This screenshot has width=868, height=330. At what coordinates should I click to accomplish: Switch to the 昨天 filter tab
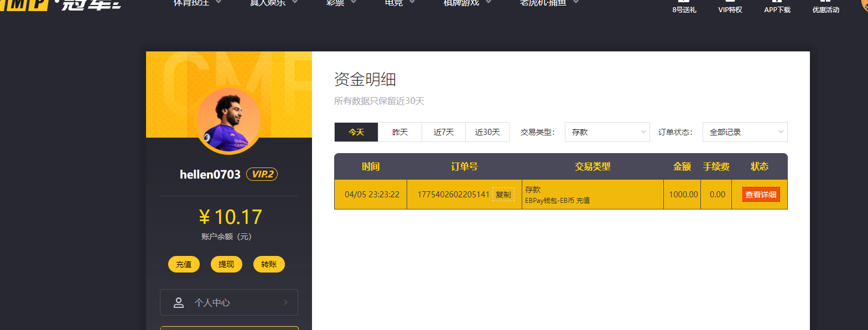400,132
